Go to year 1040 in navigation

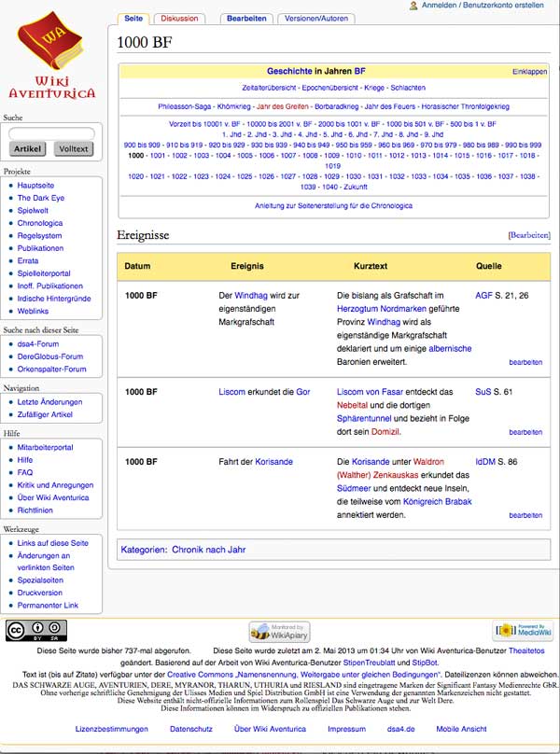click(330, 187)
